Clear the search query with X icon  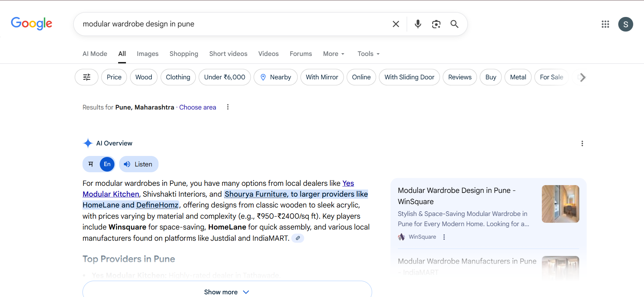pyautogui.click(x=395, y=24)
